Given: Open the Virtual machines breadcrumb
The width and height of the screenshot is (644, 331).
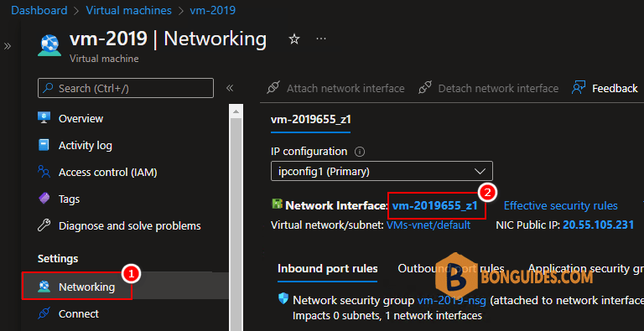Looking at the screenshot, I should [128, 10].
